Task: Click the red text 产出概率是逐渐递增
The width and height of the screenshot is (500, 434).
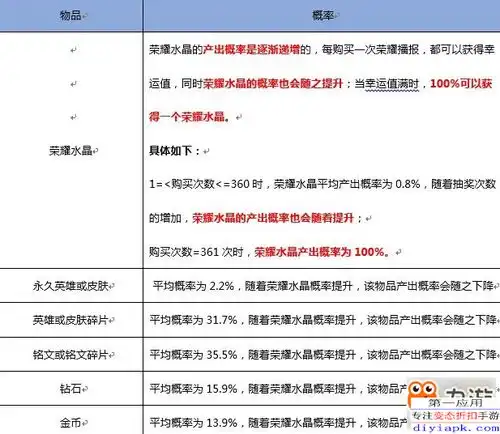Action: tap(252, 50)
